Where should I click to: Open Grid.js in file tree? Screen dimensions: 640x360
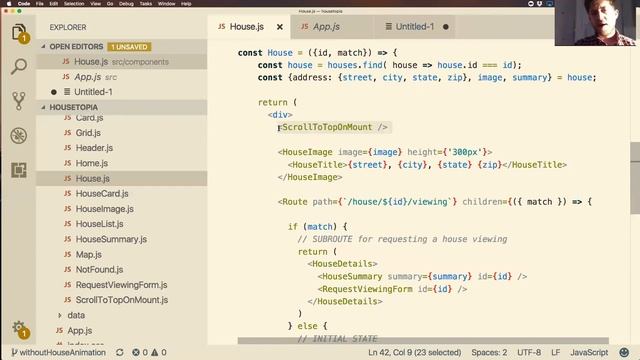point(122,133)
